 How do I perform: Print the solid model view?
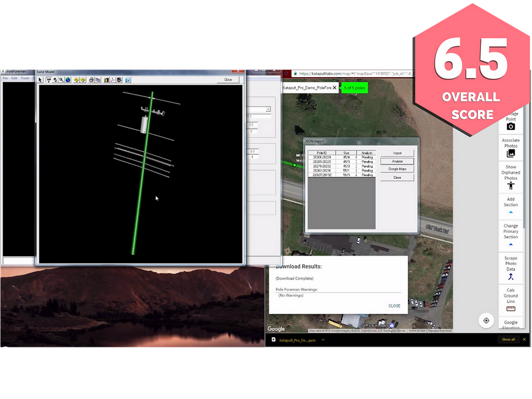point(91,80)
